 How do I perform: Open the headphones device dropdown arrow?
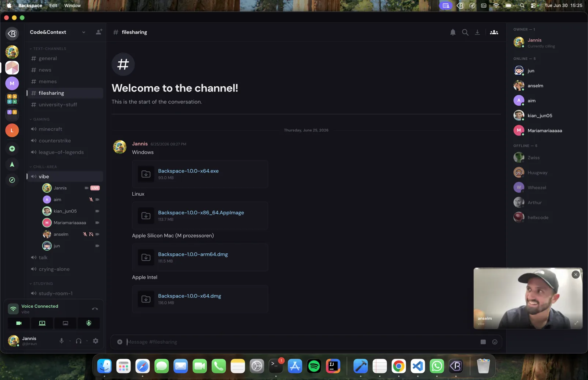click(87, 341)
